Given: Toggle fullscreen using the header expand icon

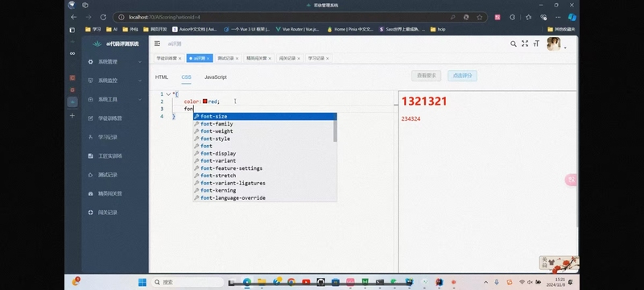Looking at the screenshot, I should click(x=525, y=43).
